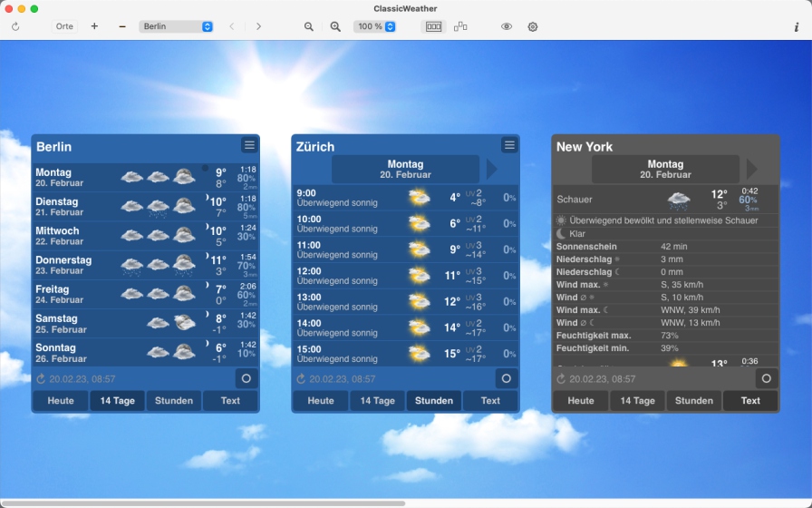This screenshot has width=812, height=508.
Task: Click the circle button in Zürich widget footer
Action: 507,378
